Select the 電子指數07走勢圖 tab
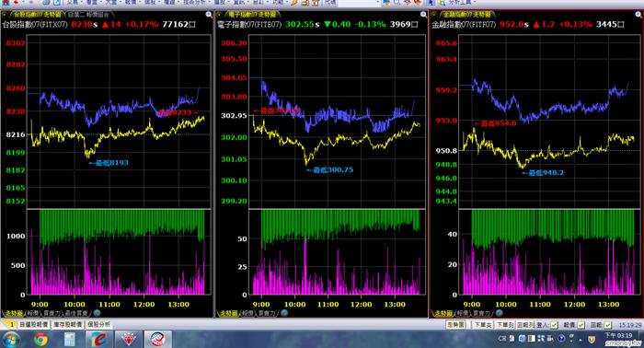The width and height of the screenshot is (644, 348). point(252,15)
